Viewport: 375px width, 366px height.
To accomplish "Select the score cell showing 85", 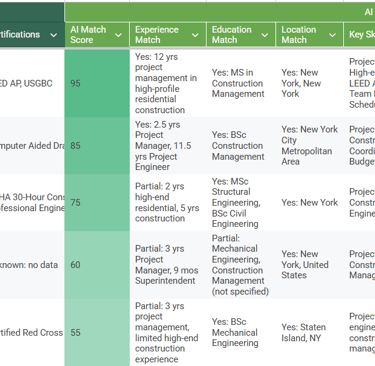I will tap(97, 146).
